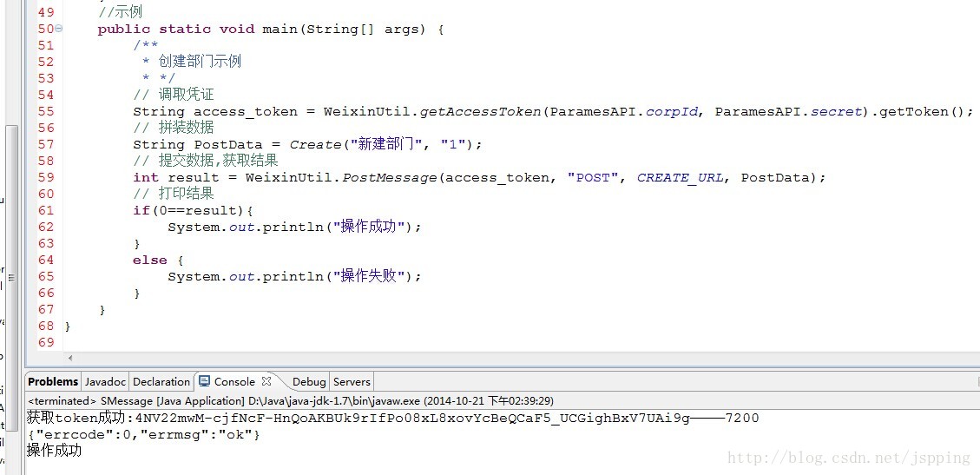Open the Servers tab
Image resolution: width=980 pixels, height=475 pixels.
(352, 381)
